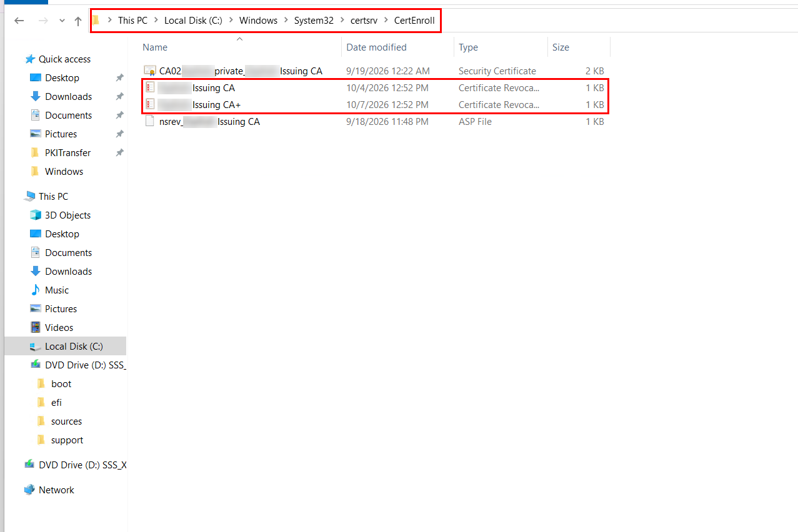798x532 pixels.
Task: Expand chevron after 'Local Disk (C:)' breadcrumb
Action: pyautogui.click(x=231, y=20)
